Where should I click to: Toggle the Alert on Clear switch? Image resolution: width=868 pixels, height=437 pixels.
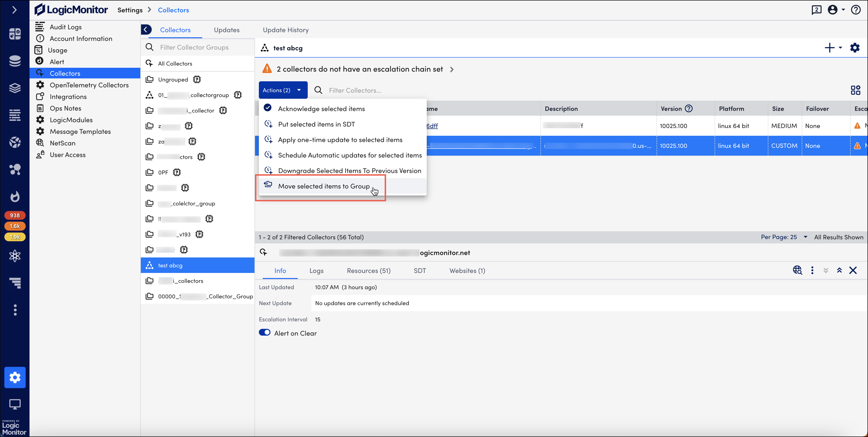pos(264,332)
